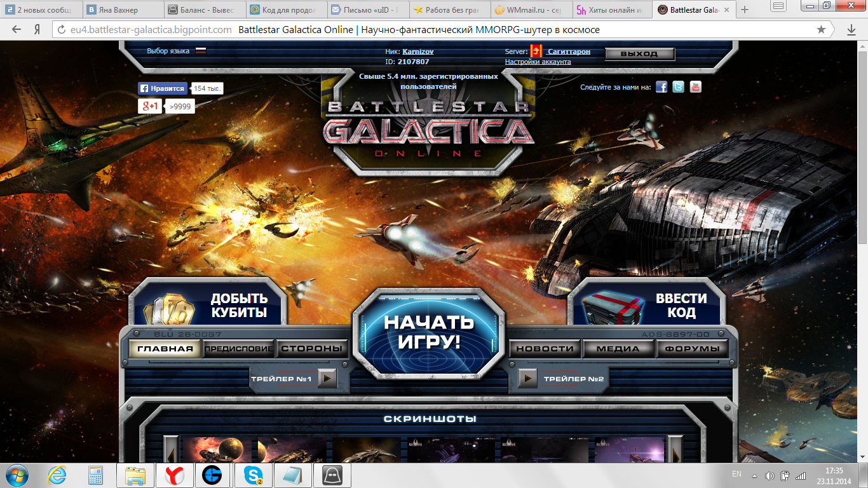The height and width of the screenshot is (488, 868).
Task: Open Windows Explorer folder icon in taskbar
Action: click(135, 475)
